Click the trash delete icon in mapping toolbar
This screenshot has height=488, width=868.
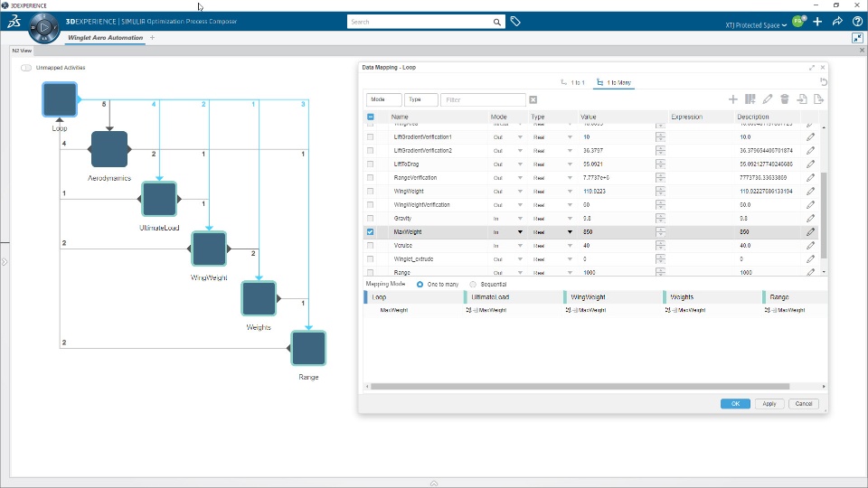785,99
